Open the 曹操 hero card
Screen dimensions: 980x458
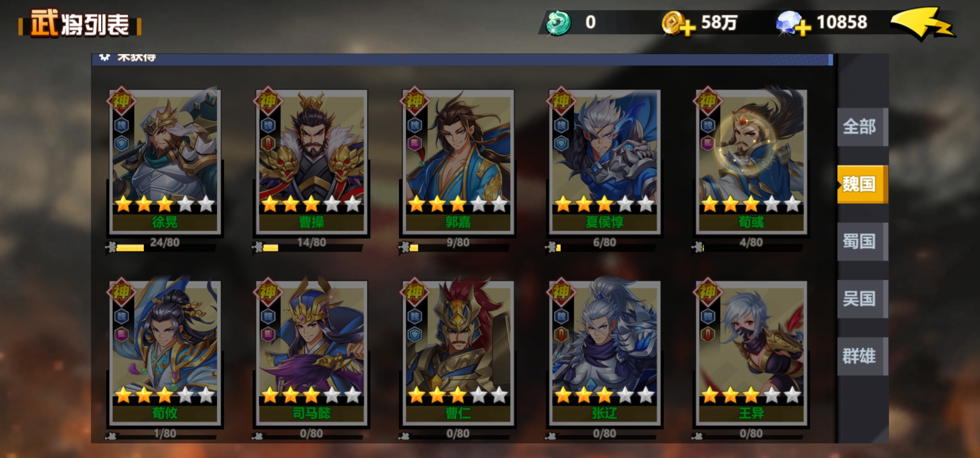coord(311,161)
